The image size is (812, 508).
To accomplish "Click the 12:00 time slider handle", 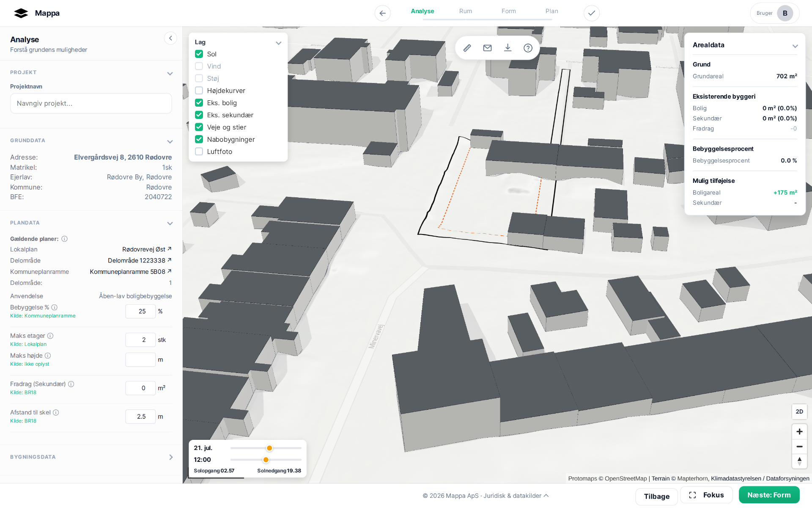I will (266, 460).
